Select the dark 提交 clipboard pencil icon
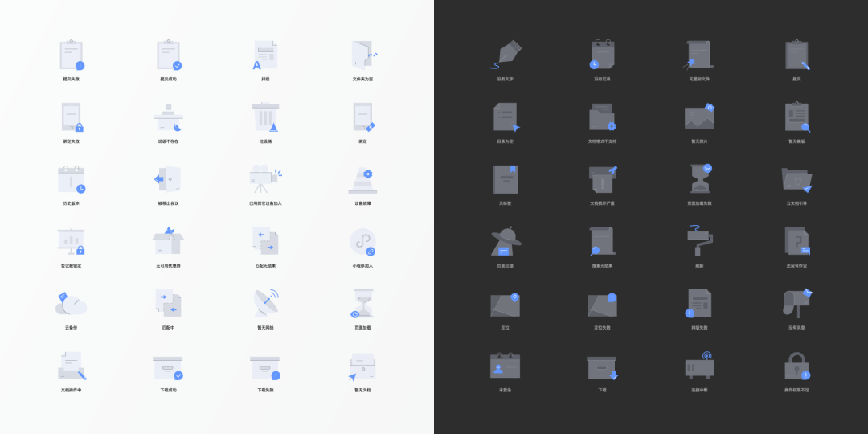 pyautogui.click(x=797, y=55)
